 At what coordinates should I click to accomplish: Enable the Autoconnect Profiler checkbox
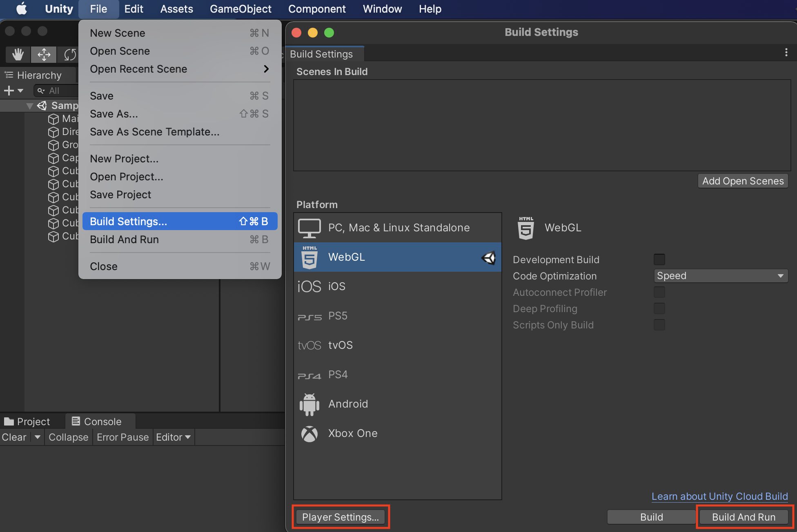tap(659, 292)
